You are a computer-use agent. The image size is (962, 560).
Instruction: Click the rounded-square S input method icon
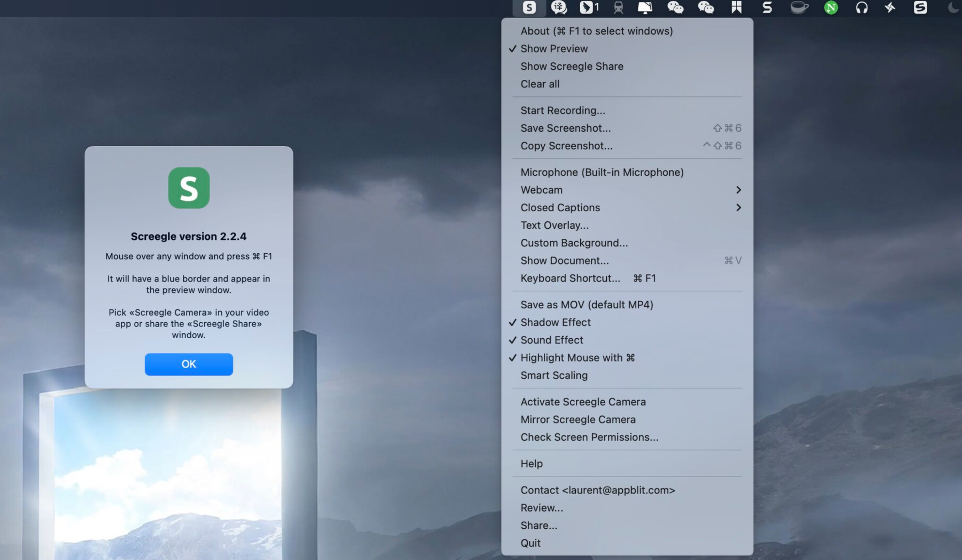point(920,7)
